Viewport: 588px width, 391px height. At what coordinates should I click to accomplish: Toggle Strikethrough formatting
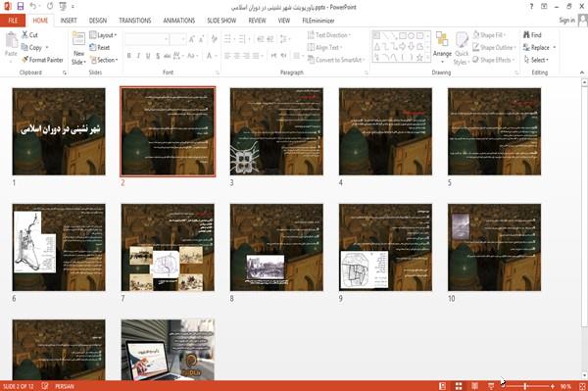point(167,56)
